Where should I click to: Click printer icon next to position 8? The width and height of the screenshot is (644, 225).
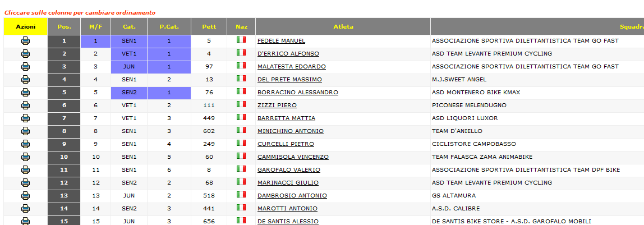25,131
